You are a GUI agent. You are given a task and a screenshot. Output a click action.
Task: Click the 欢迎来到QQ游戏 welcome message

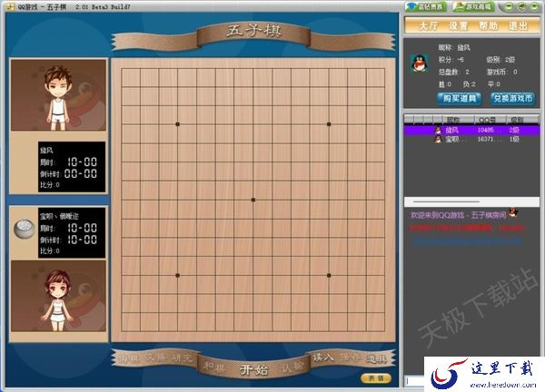[458, 215]
